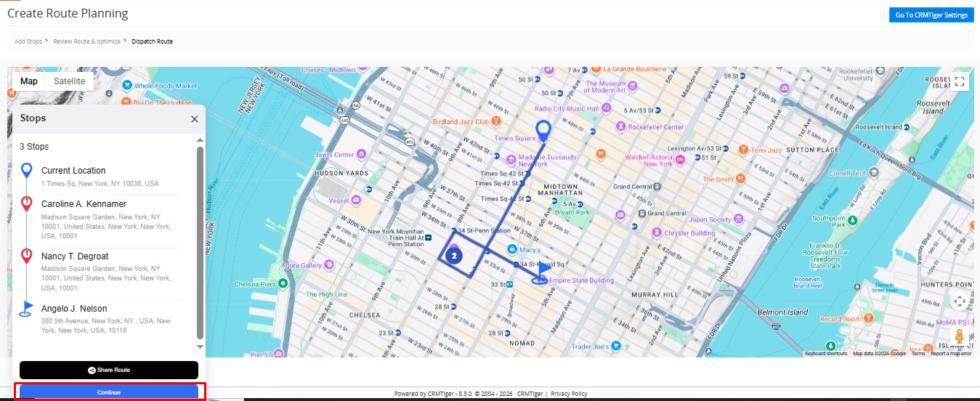This screenshot has width=980, height=401.
Task: Click The Smith restaurant icon
Action: point(740,179)
